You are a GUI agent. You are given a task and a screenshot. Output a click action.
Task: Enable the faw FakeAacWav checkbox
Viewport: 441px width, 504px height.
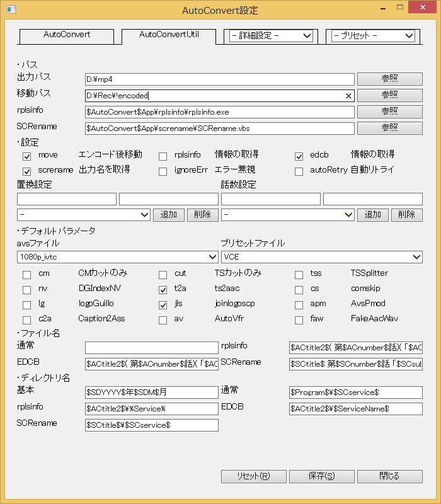(x=299, y=321)
